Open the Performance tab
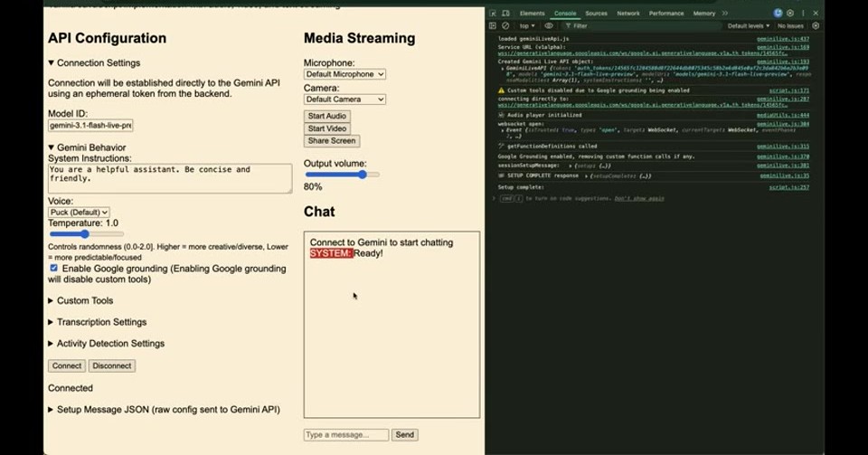This screenshot has height=455, width=868. pyautogui.click(x=666, y=13)
